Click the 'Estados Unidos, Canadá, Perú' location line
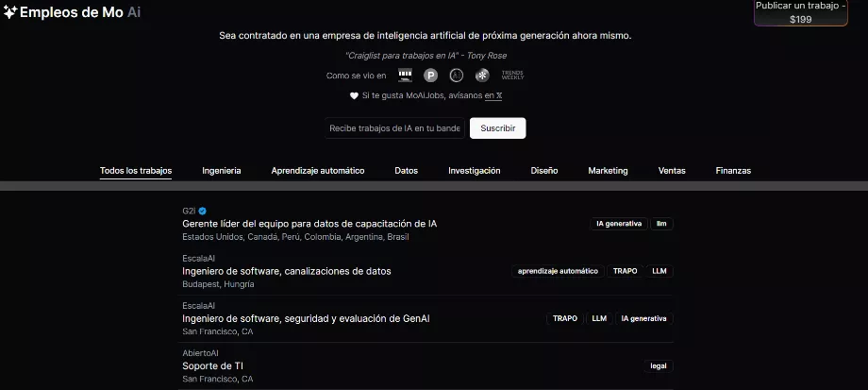 [x=295, y=237]
